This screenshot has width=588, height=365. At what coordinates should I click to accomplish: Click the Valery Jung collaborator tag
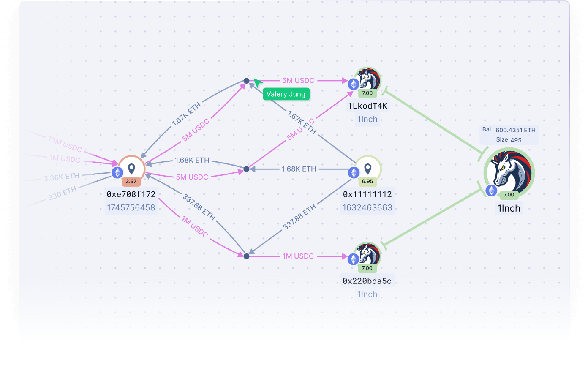click(286, 94)
